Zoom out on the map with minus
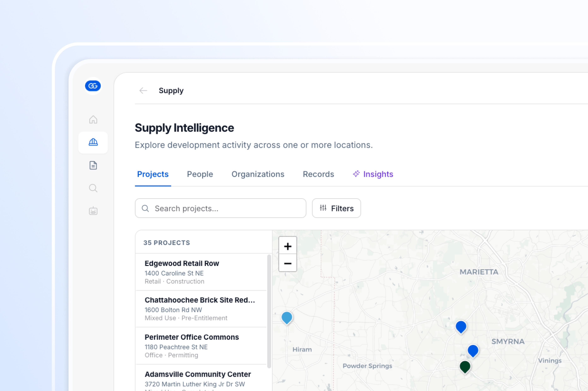The height and width of the screenshot is (391, 588). click(288, 263)
